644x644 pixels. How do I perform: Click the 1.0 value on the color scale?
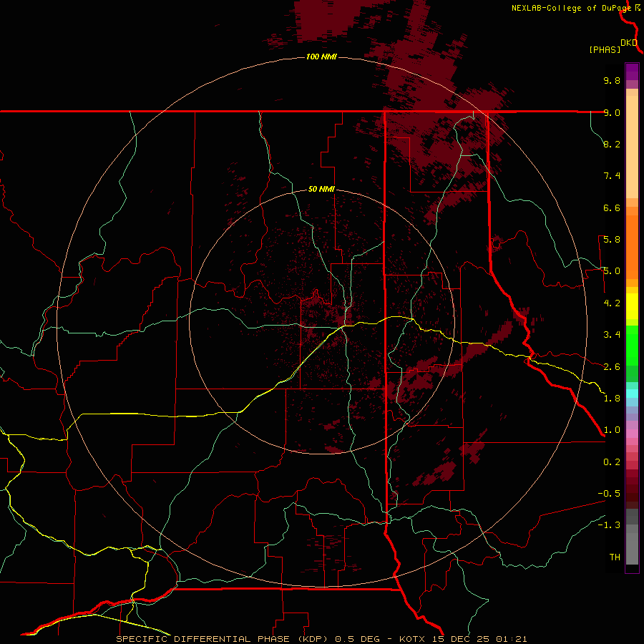click(x=612, y=430)
